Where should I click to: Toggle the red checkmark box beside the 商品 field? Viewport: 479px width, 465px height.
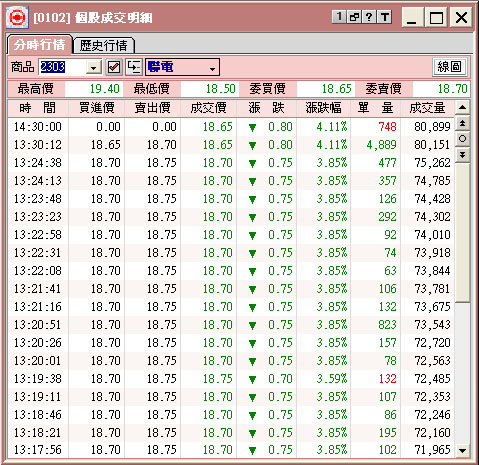point(114,67)
